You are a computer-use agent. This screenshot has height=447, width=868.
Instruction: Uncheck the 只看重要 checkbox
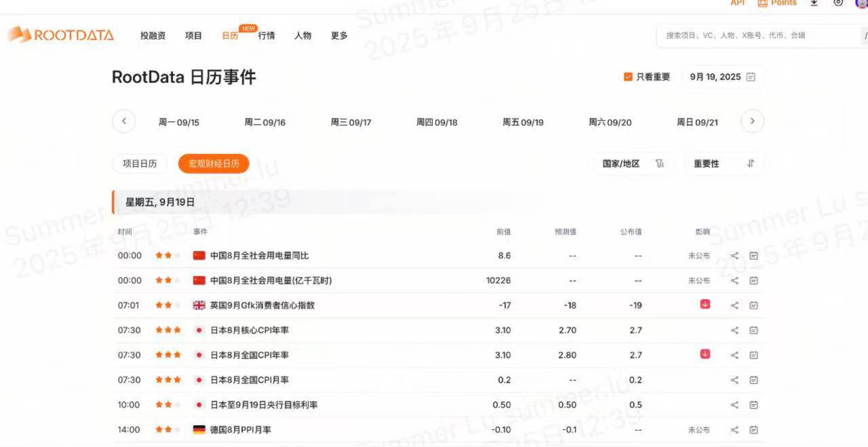[628, 77]
